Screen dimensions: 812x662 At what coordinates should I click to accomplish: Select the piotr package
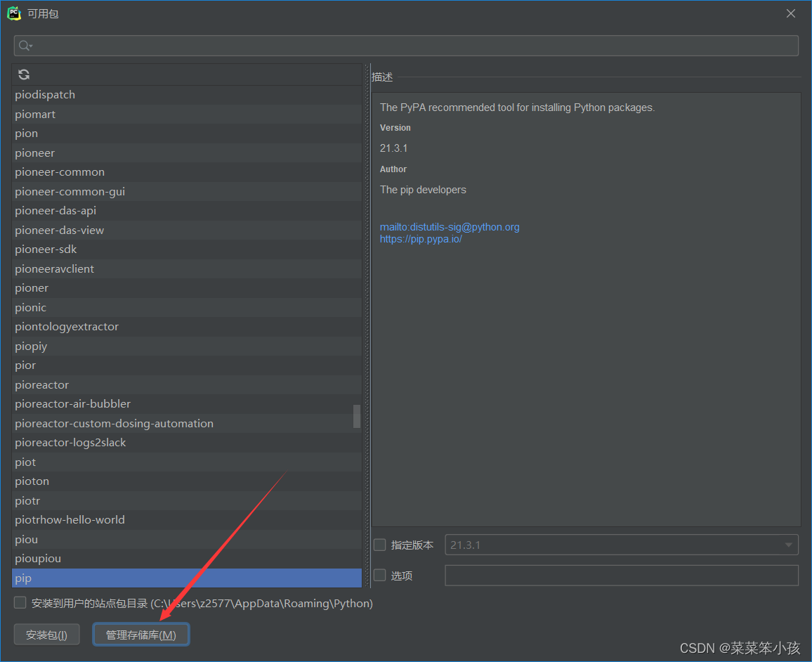(x=186, y=501)
